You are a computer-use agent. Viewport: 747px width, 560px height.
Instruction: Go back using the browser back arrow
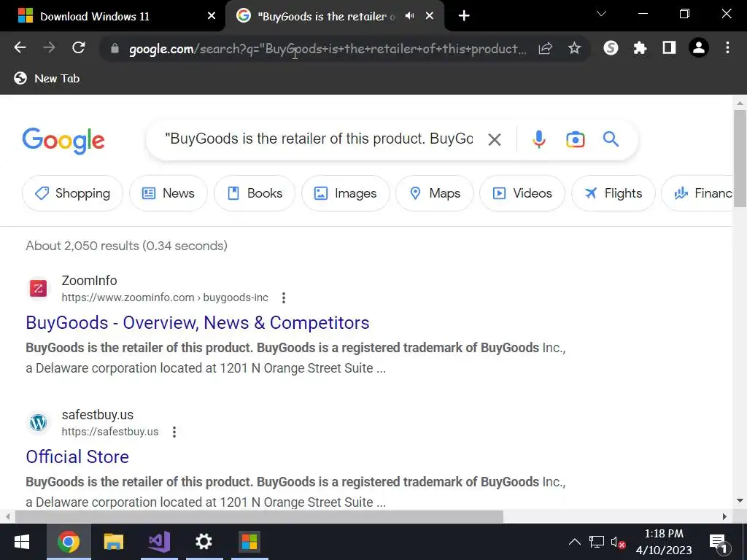point(20,47)
